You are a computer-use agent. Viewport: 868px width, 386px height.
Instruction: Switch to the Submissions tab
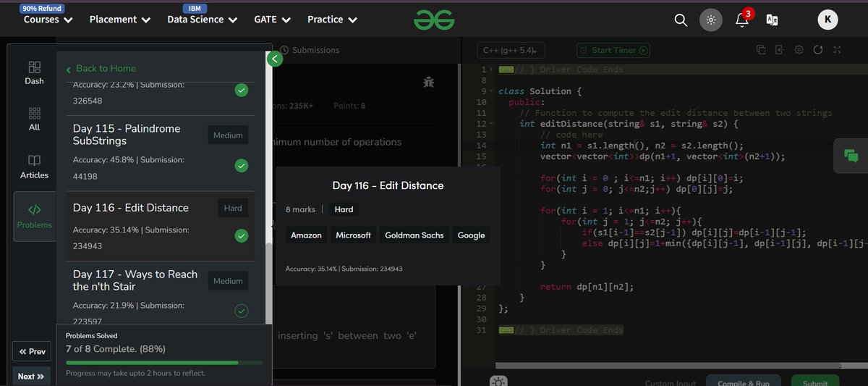point(310,50)
